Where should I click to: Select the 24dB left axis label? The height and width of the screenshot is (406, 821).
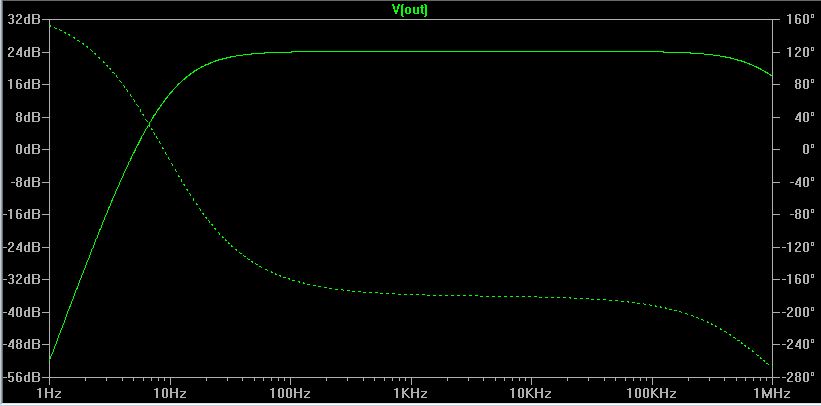(x=23, y=52)
